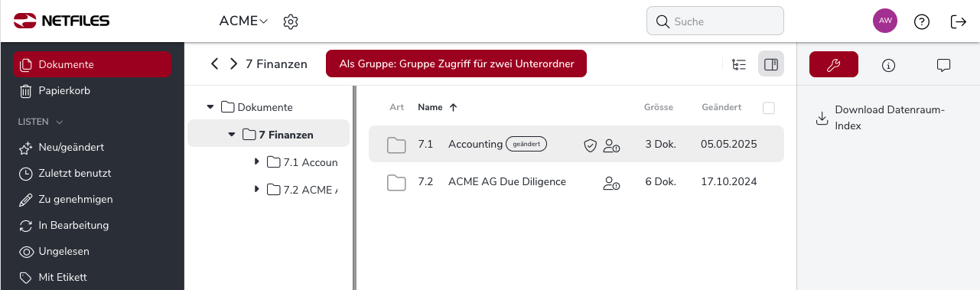Viewport: 980px width, 290px height.
Task: Tick the select-all checkbox in header
Action: 769,108
